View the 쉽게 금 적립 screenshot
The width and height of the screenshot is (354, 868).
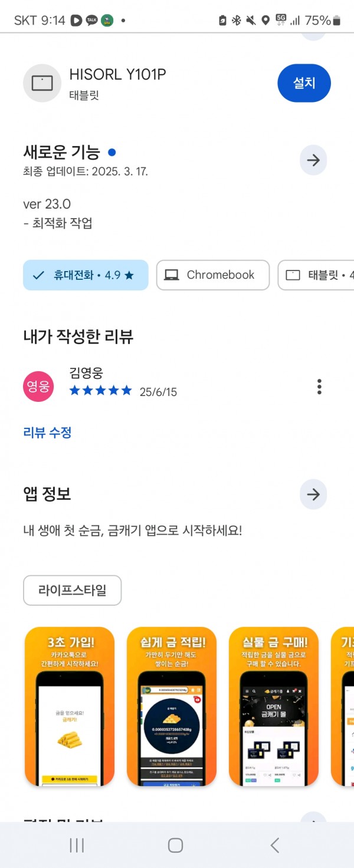pyautogui.click(x=172, y=706)
